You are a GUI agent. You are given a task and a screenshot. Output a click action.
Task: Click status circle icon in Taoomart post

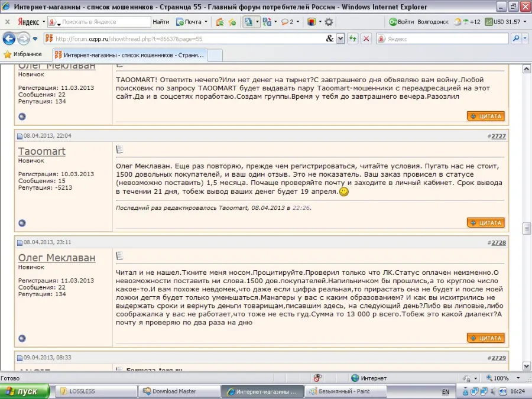click(22, 223)
